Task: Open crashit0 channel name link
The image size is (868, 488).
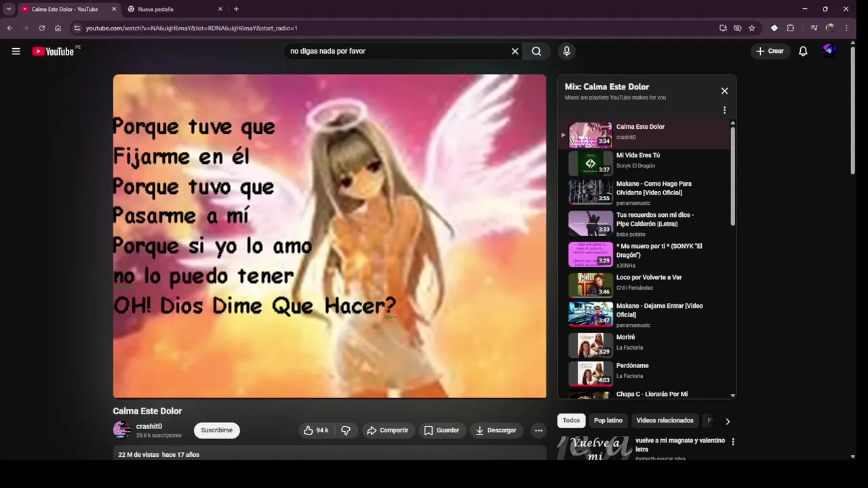Action: point(149,426)
